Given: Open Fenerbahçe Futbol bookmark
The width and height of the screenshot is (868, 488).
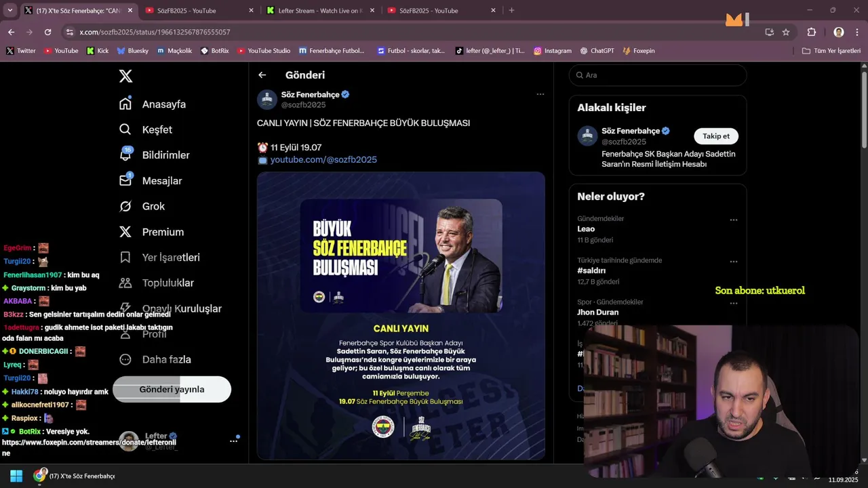Looking at the screenshot, I should (x=331, y=51).
